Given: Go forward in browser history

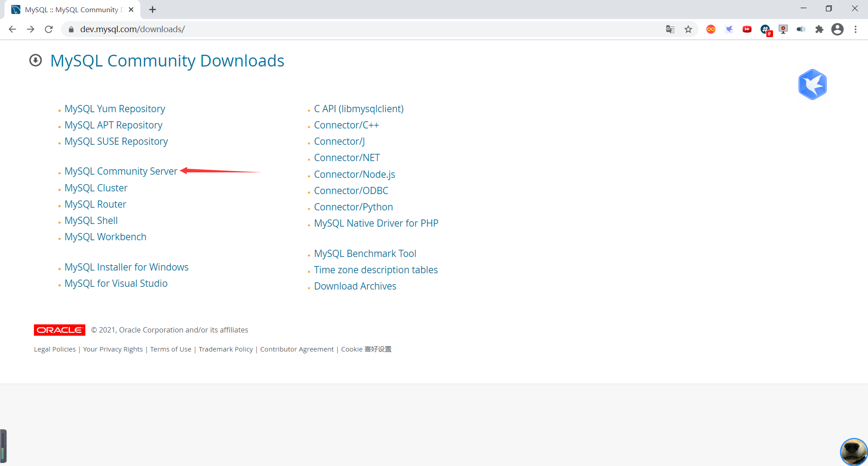Looking at the screenshot, I should coord(30,29).
